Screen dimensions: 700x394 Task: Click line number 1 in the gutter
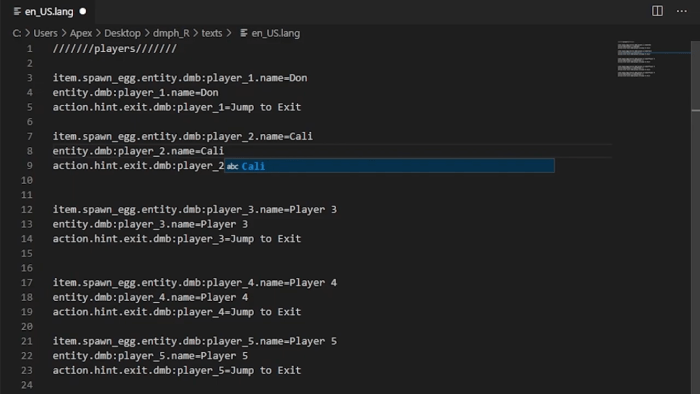tap(29, 49)
